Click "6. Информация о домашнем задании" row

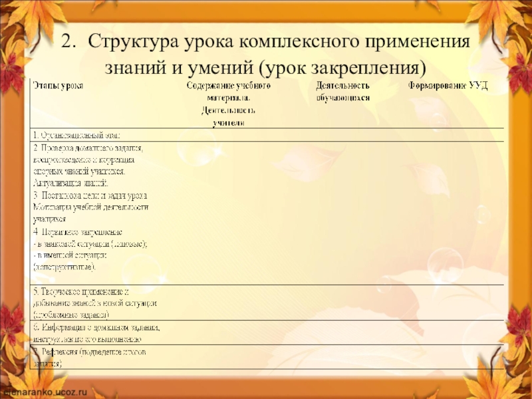[x=267, y=333]
